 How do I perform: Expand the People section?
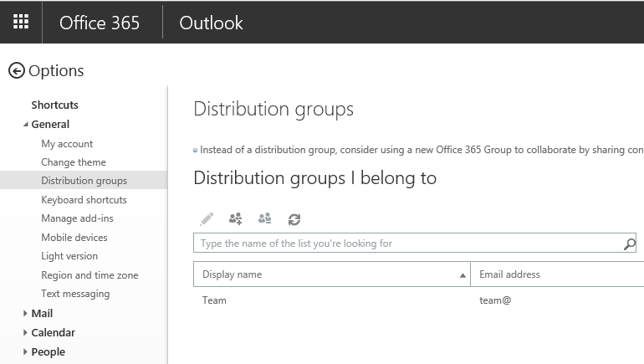point(25,352)
